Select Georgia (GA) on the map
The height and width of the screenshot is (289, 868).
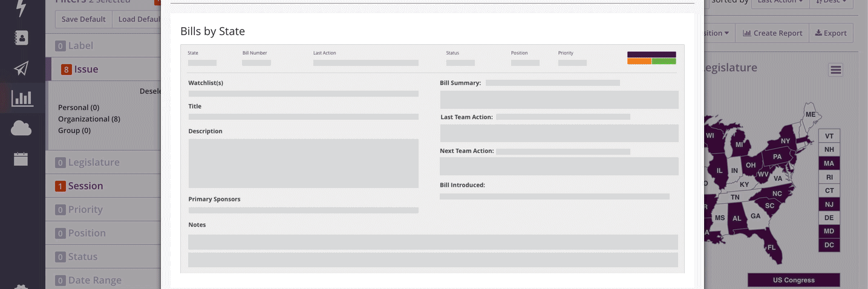pos(755,216)
